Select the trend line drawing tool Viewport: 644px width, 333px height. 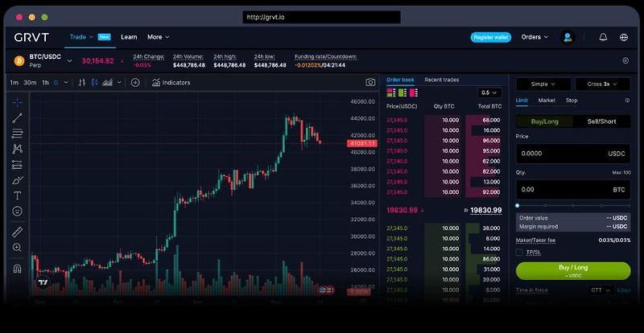[17, 118]
